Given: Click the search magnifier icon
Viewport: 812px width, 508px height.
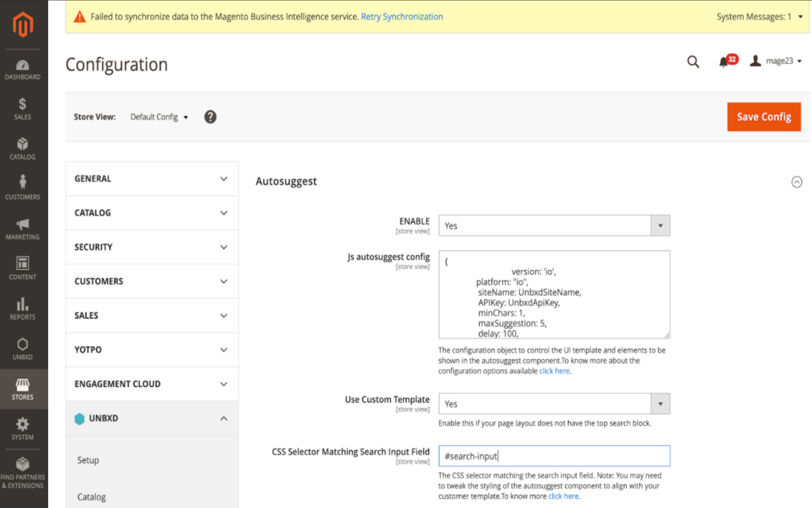Looking at the screenshot, I should click(693, 61).
